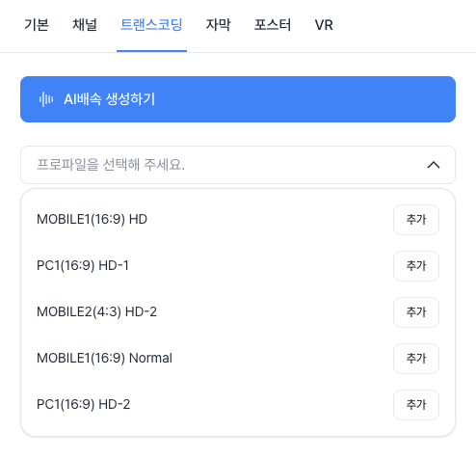Add the MOBILE1(16:9) HD profile

point(416,220)
